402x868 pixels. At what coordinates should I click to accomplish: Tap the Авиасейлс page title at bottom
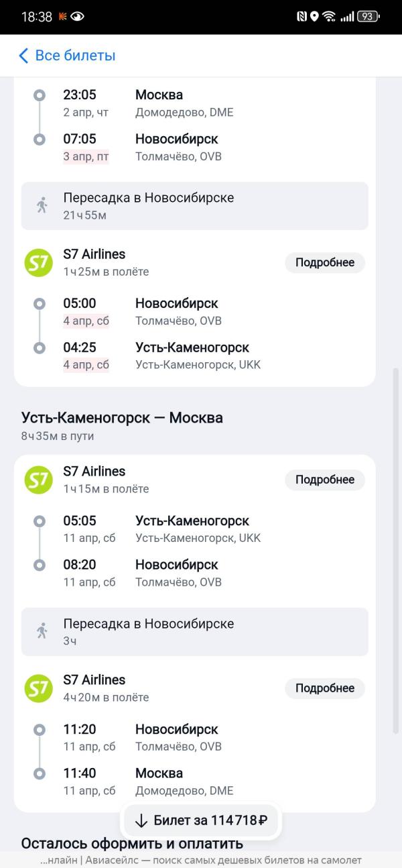coord(201,860)
